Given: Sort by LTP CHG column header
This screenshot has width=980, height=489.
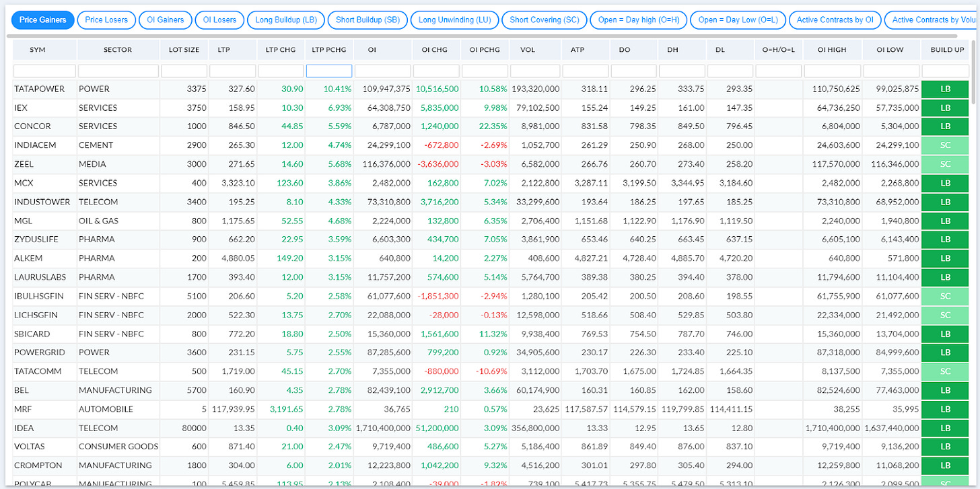Looking at the screenshot, I should click(281, 50).
